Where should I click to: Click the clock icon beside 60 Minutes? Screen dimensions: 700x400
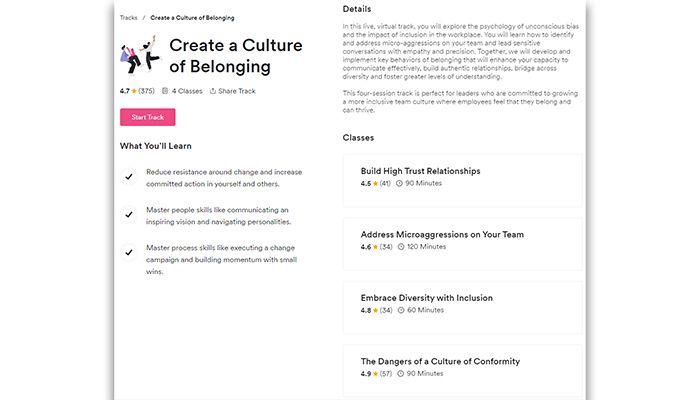(x=400, y=310)
